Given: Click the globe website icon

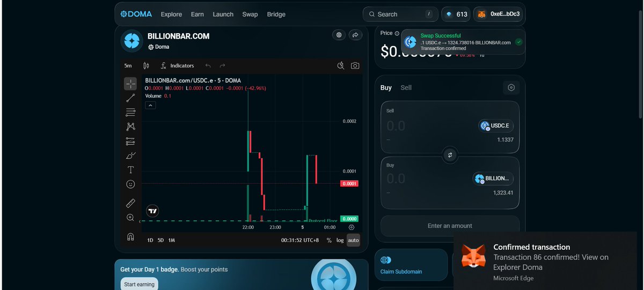Looking at the screenshot, I should [339, 35].
